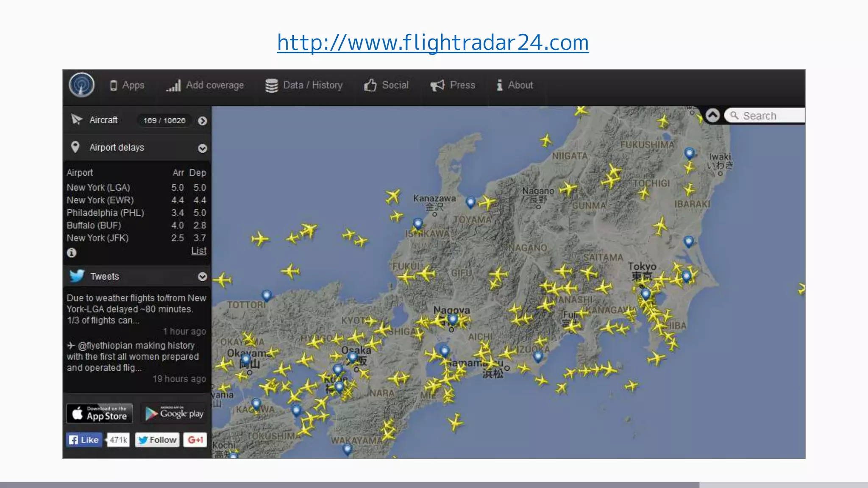Click the airport marker near Kanazawa
The image size is (868, 488).
click(x=470, y=202)
